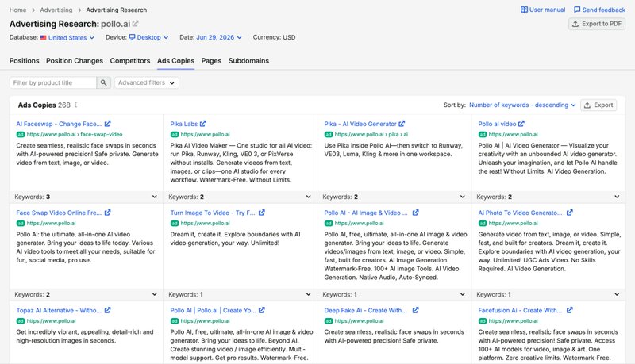635x364 pixels.
Task: Open external link for Pollo ai video ad
Action: pos(521,124)
